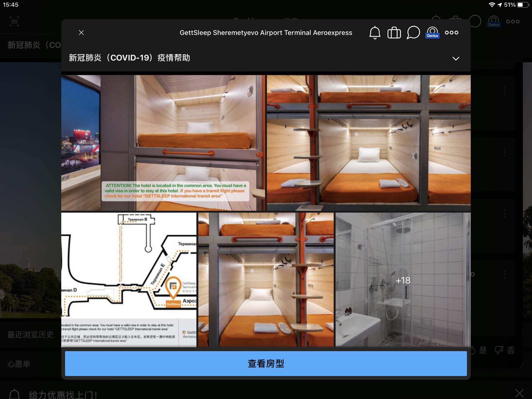Open the lower capsule bed photo

[266, 280]
